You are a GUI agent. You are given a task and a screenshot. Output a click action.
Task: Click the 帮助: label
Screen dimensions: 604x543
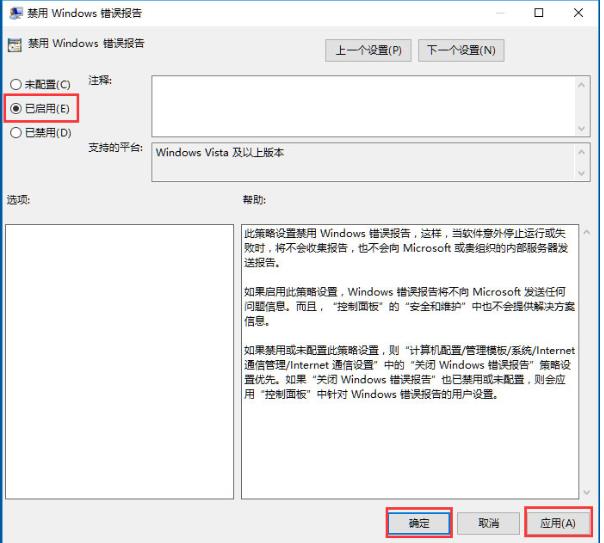(254, 199)
